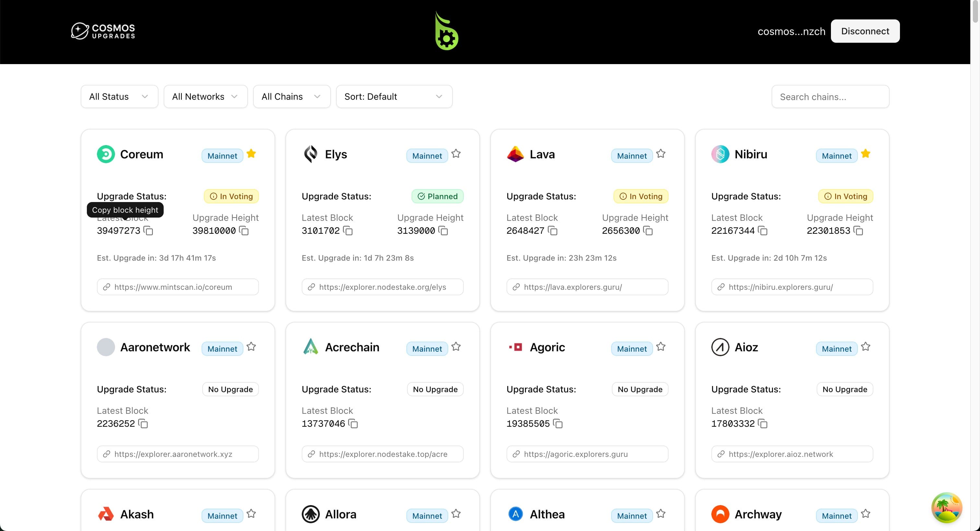This screenshot has width=980, height=531.
Task: Open the explorer.aaronetwork.xyz link
Action: pos(178,454)
